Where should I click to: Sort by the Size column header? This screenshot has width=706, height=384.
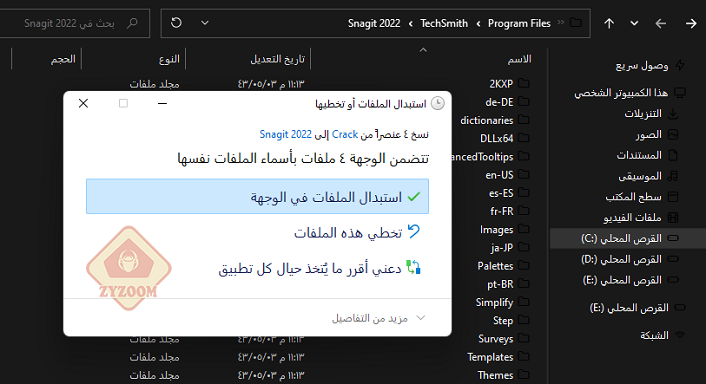coord(63,59)
